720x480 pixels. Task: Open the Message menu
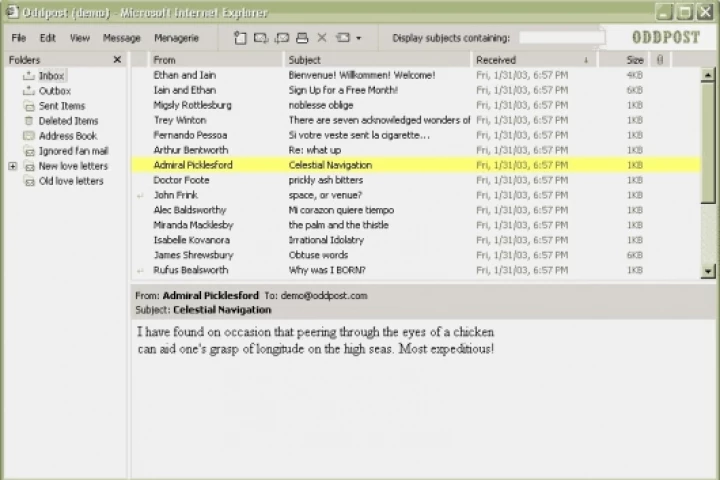(121, 38)
